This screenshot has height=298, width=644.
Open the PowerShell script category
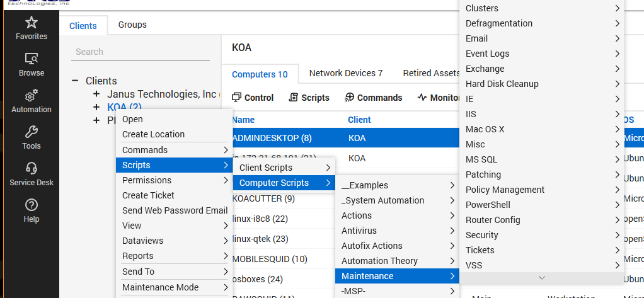click(x=488, y=205)
